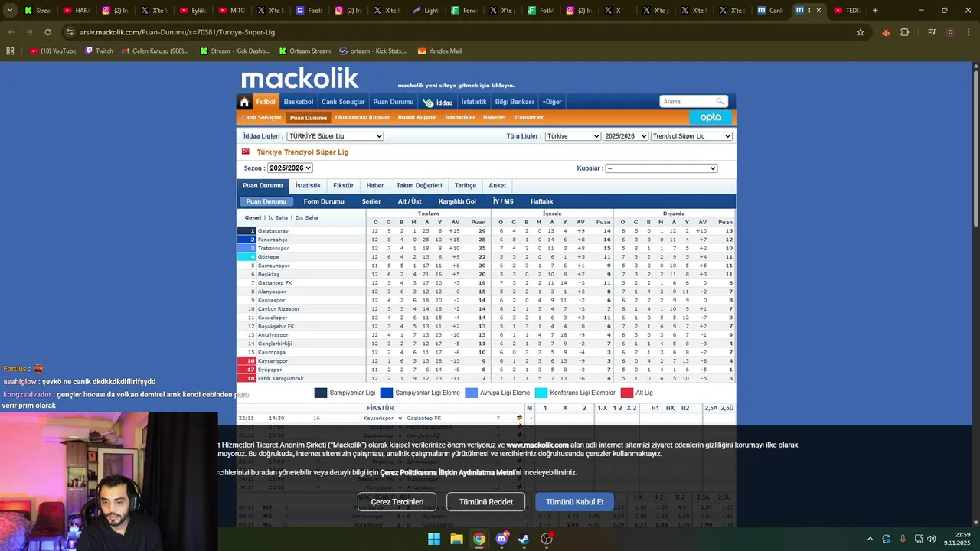980x551 pixels.
Task: Open Steam from the taskbar
Action: 524,539
